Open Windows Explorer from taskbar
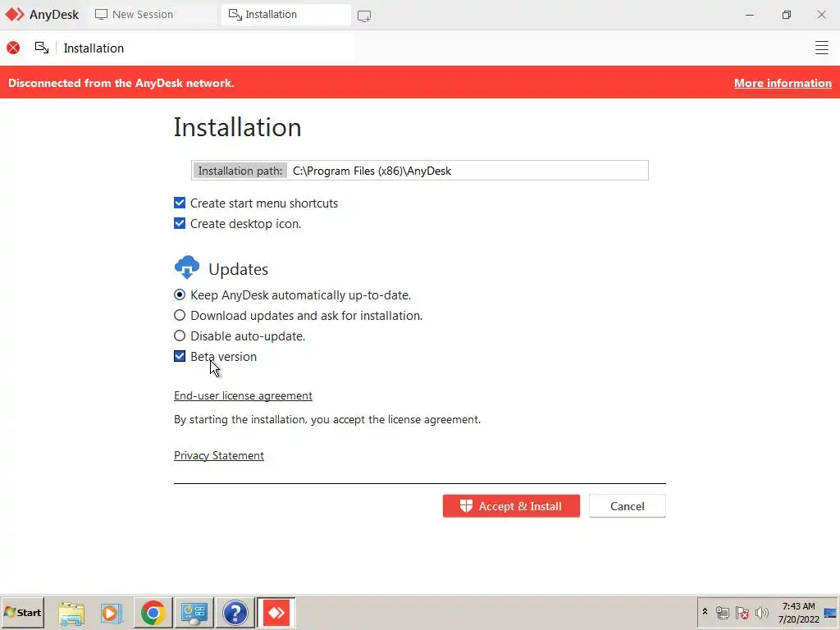This screenshot has width=840, height=630. (71, 613)
